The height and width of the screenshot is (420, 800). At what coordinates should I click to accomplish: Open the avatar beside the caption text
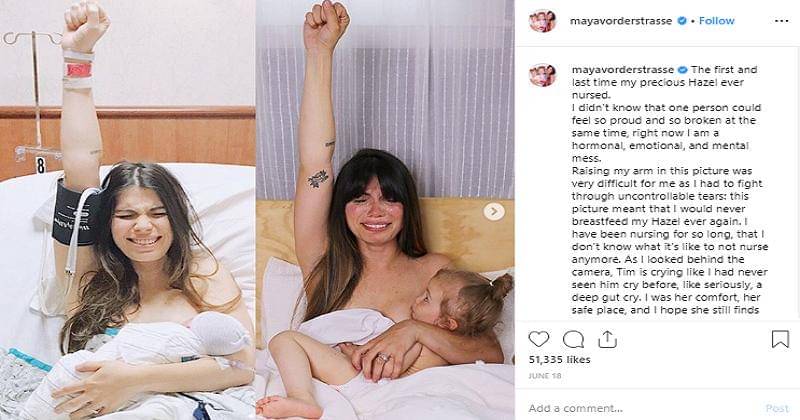542,75
